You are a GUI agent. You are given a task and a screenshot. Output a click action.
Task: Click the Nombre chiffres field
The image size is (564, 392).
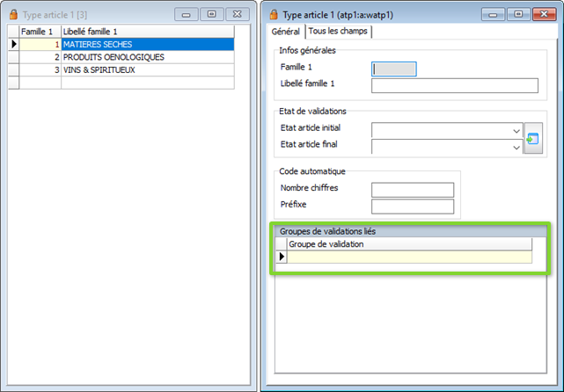pos(413,190)
